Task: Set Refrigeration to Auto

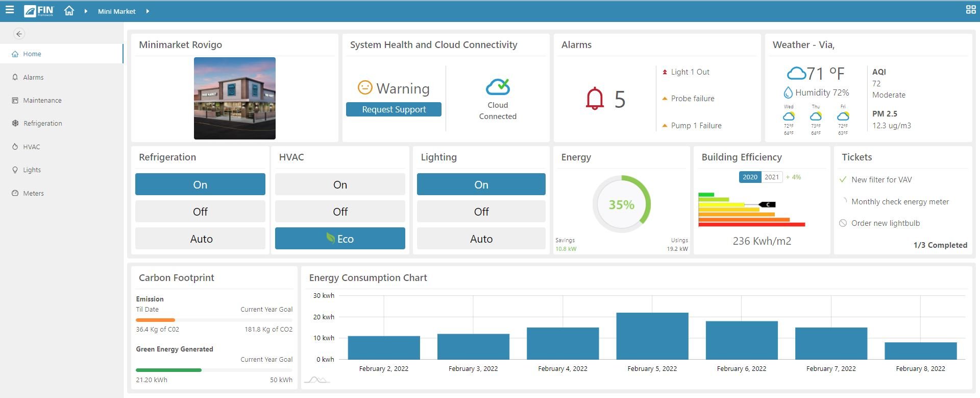Action: [200, 239]
